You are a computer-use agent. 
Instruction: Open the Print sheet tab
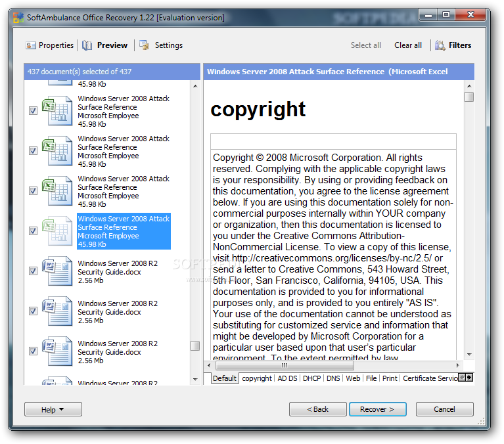pos(390,378)
